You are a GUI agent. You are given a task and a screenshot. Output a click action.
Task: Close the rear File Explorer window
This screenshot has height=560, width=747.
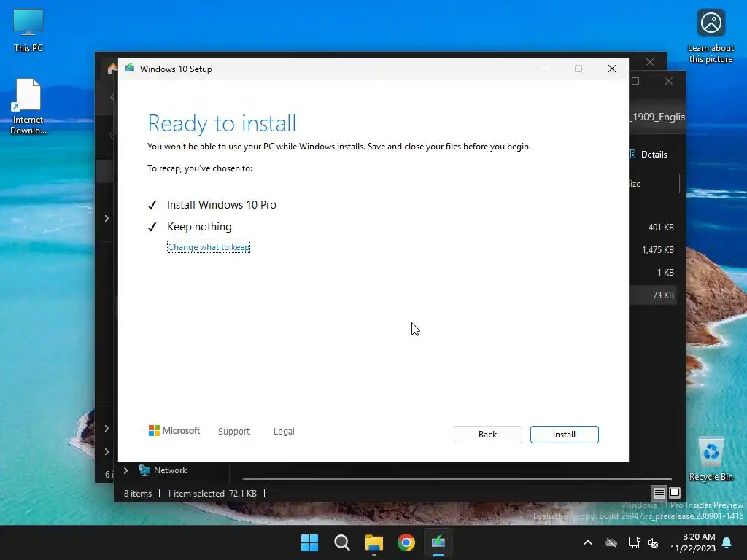650,62
